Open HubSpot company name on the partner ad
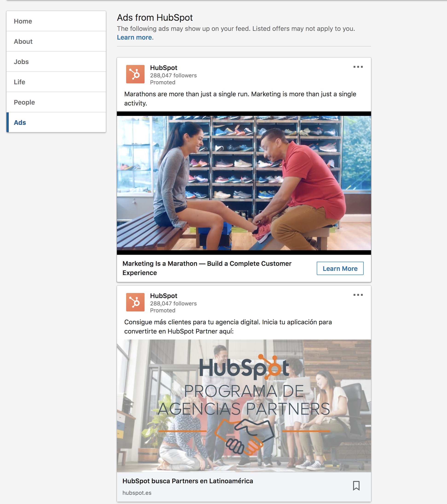Viewport: 447px width, 504px height. point(164,296)
